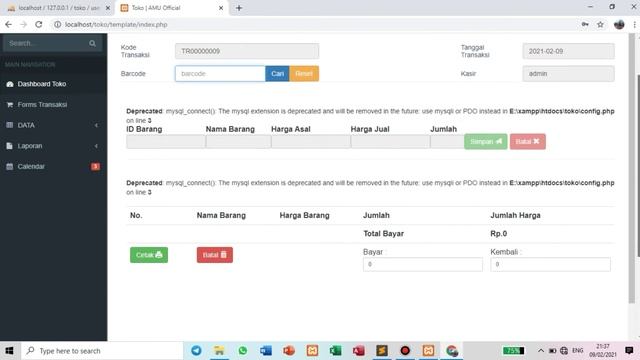Click the Kasir admin field
640x360 pixels.
[568, 73]
